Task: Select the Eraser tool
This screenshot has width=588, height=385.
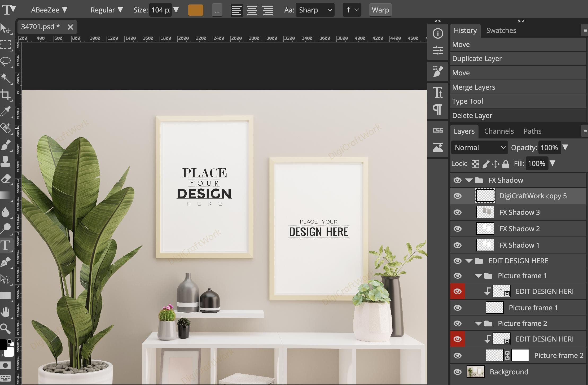Action: pos(6,179)
